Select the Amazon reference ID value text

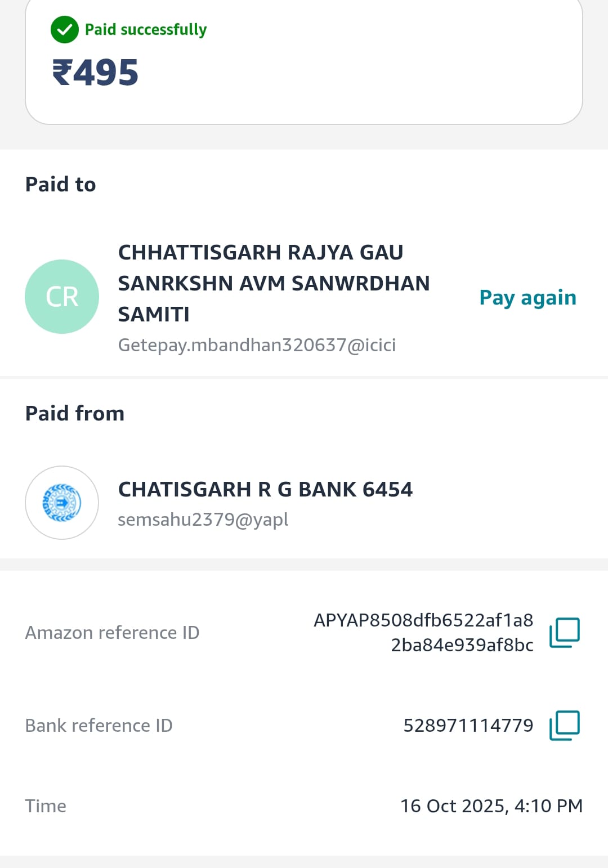tap(423, 632)
